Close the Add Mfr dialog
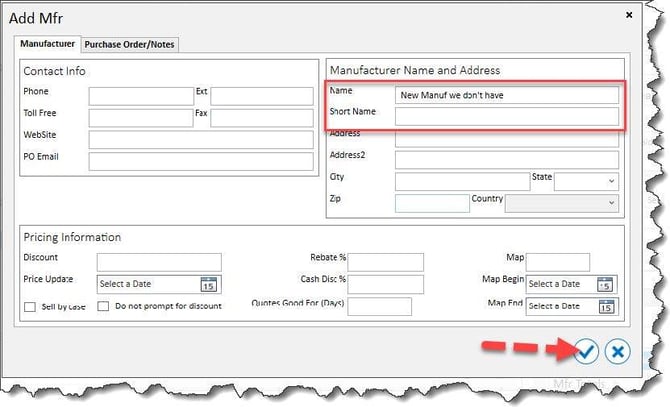The height and width of the screenshot is (407, 670). [629, 15]
